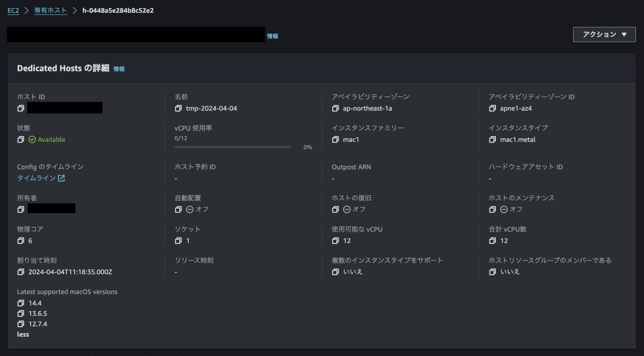Copy the Host ID value
Viewport: 644px width, 356px height.
point(21,108)
